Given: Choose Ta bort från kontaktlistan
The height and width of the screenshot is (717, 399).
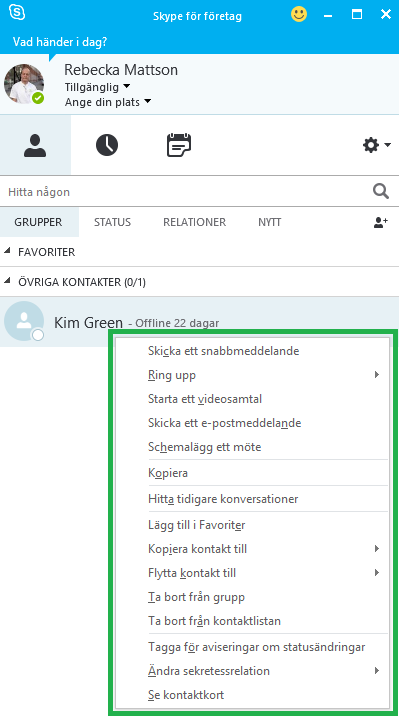Looking at the screenshot, I should 252,621.
